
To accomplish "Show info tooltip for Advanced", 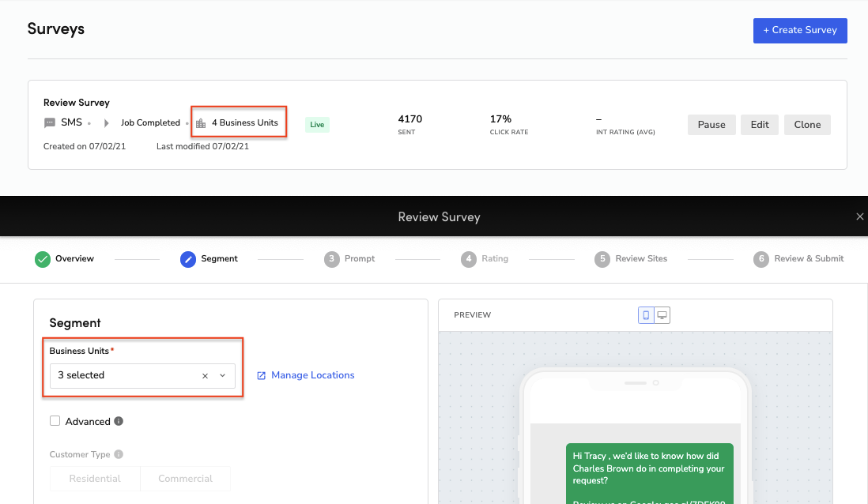I will (119, 421).
